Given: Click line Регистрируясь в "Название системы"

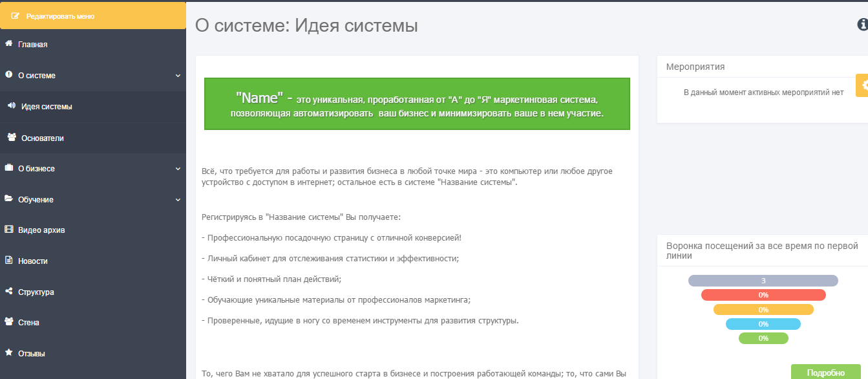Looking at the screenshot, I should (x=301, y=217).
